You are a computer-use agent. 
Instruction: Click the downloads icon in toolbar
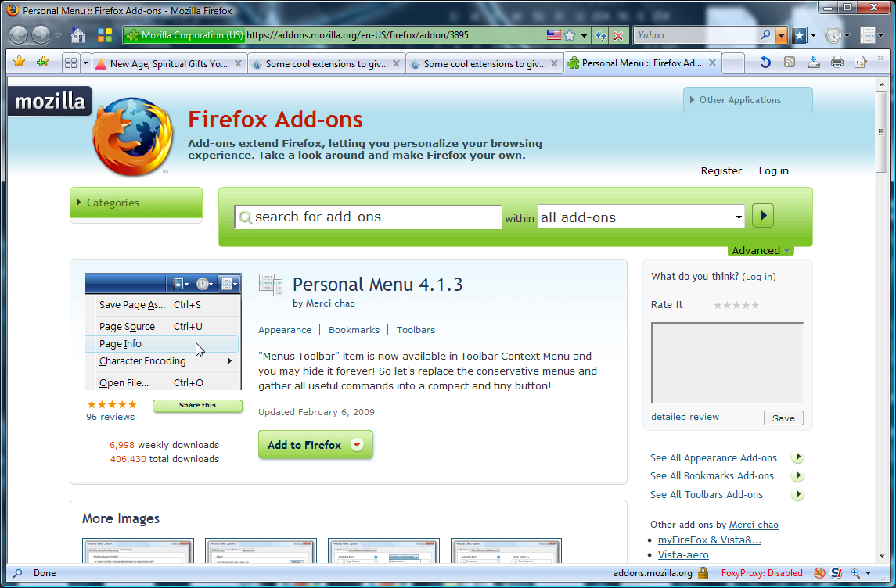tap(814, 62)
